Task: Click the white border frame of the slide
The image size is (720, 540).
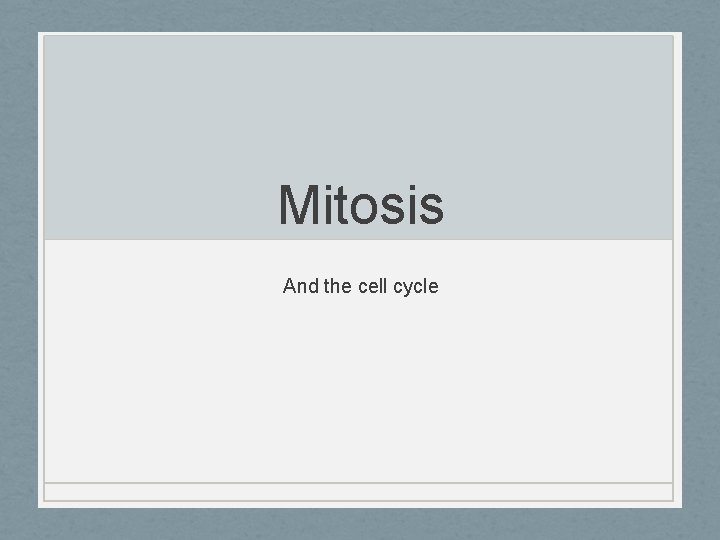Action: coord(41,270)
